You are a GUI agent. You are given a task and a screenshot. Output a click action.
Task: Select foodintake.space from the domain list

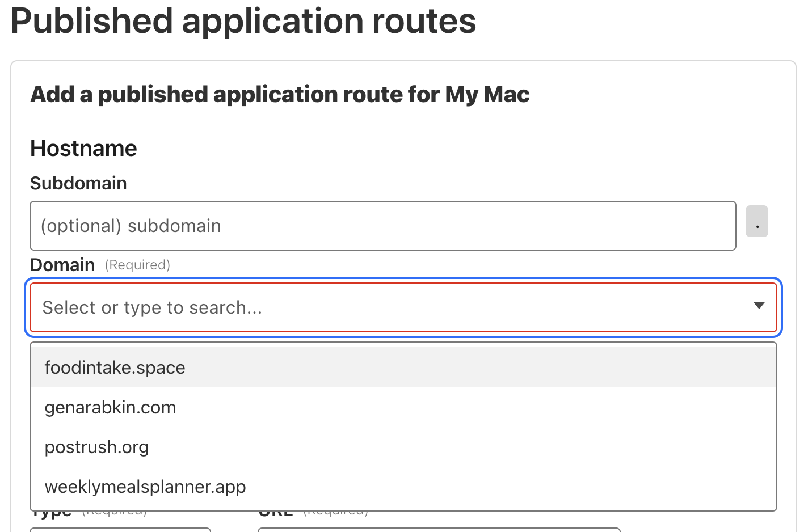click(115, 368)
